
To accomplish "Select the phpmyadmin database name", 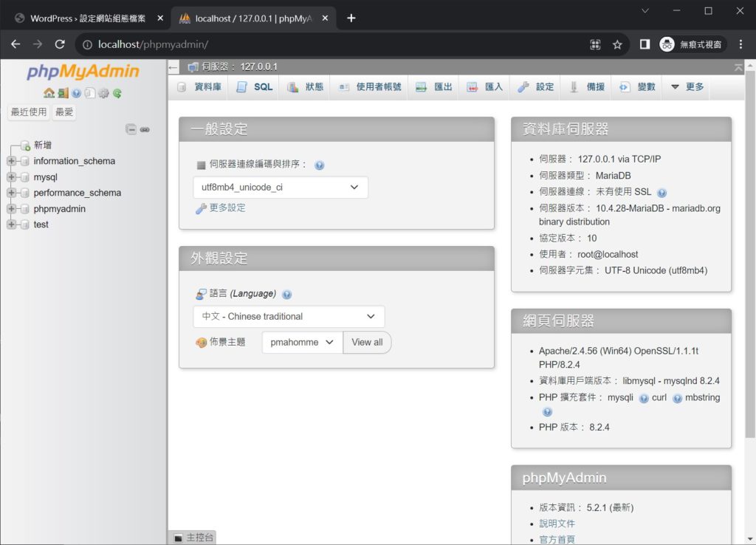I will coord(59,209).
